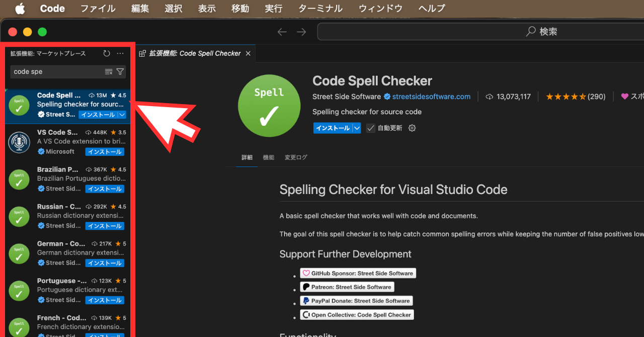Clear the extension search query
Image resolution: width=644 pixels, height=337 pixels.
pyautogui.click(x=109, y=71)
